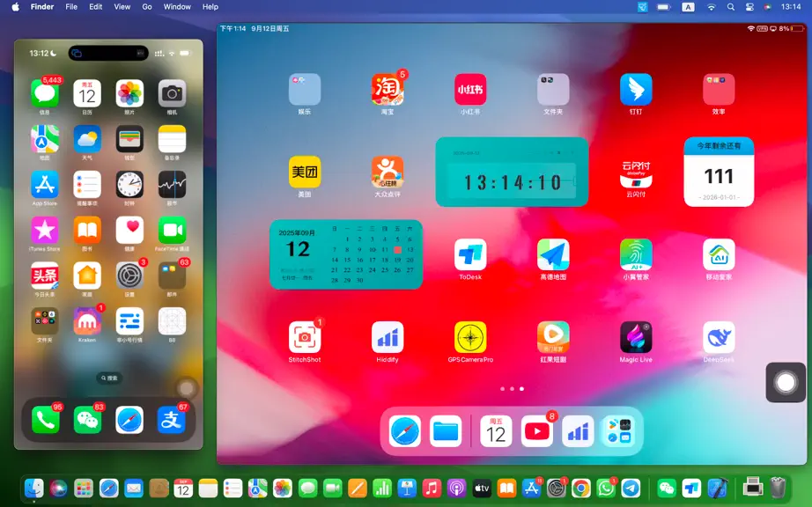812x507 pixels.
Task: Launch Magic Live on the iPad
Action: point(636,337)
